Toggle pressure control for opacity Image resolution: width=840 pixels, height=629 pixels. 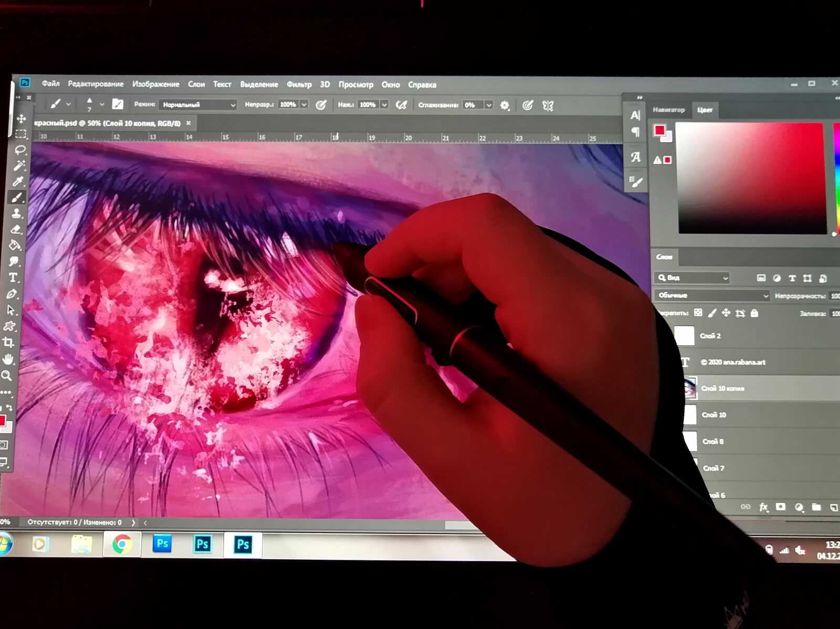coord(321,105)
